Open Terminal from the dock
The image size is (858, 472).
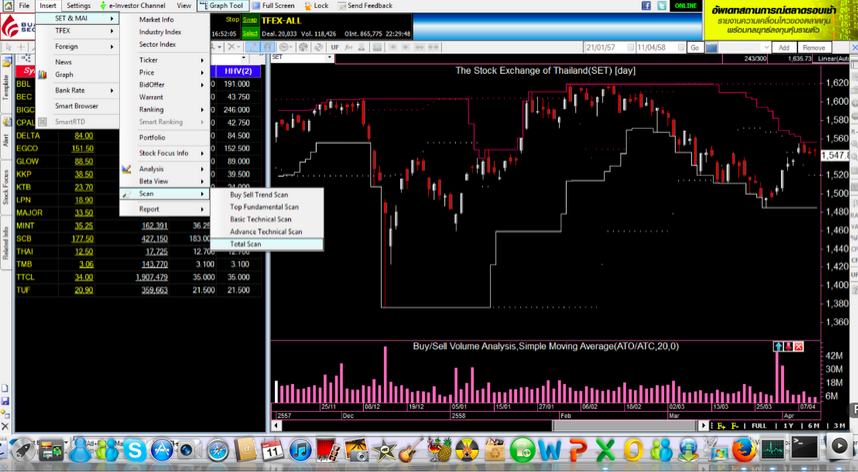pos(804,448)
